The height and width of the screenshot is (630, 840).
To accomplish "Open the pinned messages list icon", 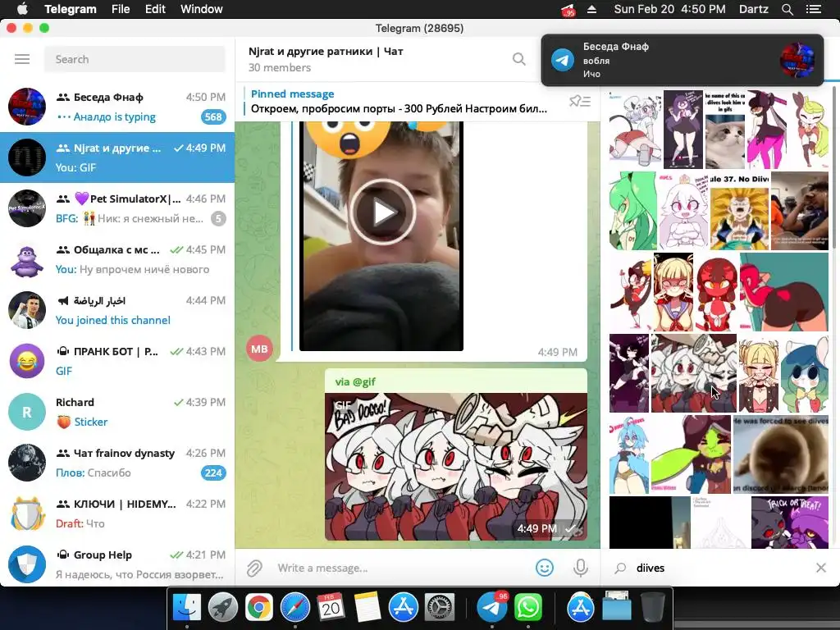I will [580, 101].
